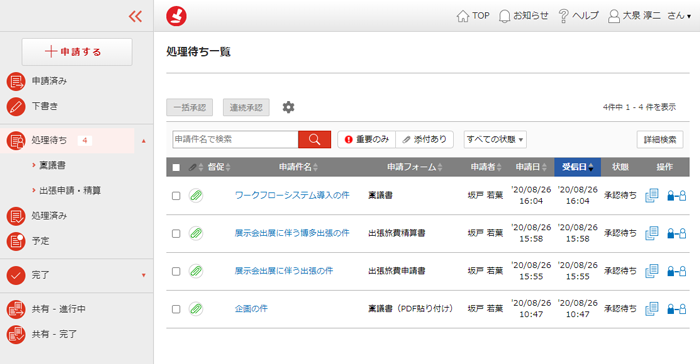The image size is (700, 364).
Task: Click the 処理待ち sidebar icon
Action: 16,141
